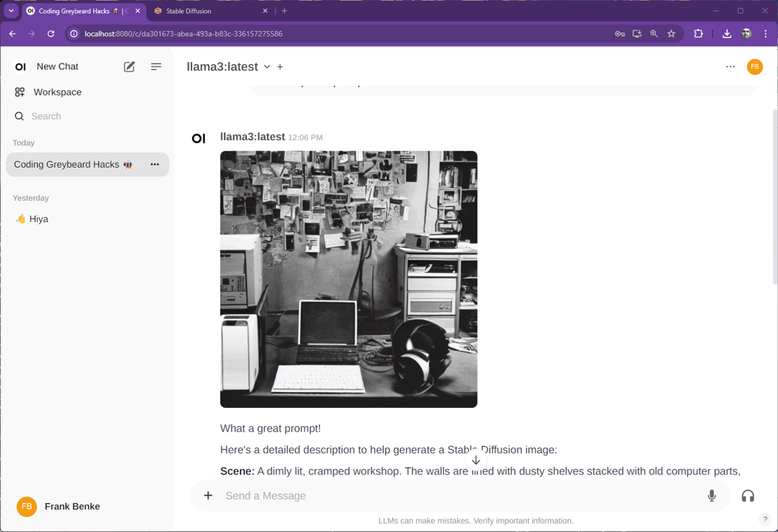Bookmark the page with the star icon

(672, 33)
